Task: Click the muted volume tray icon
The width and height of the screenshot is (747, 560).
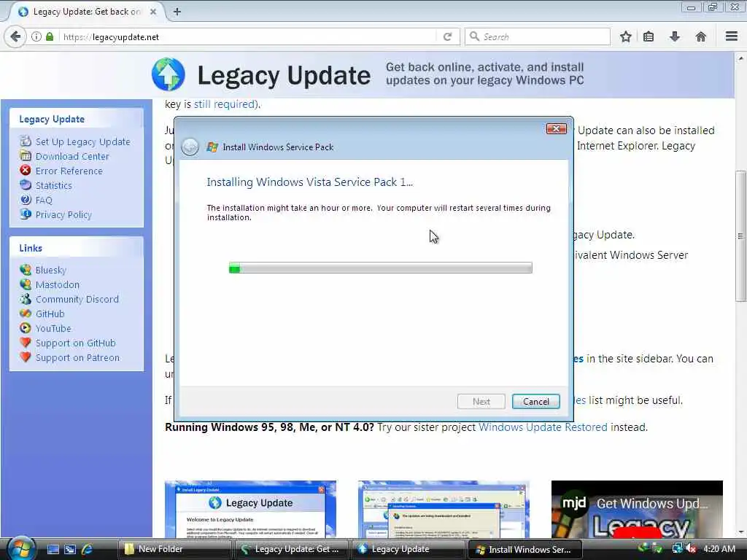Action: [x=692, y=549]
